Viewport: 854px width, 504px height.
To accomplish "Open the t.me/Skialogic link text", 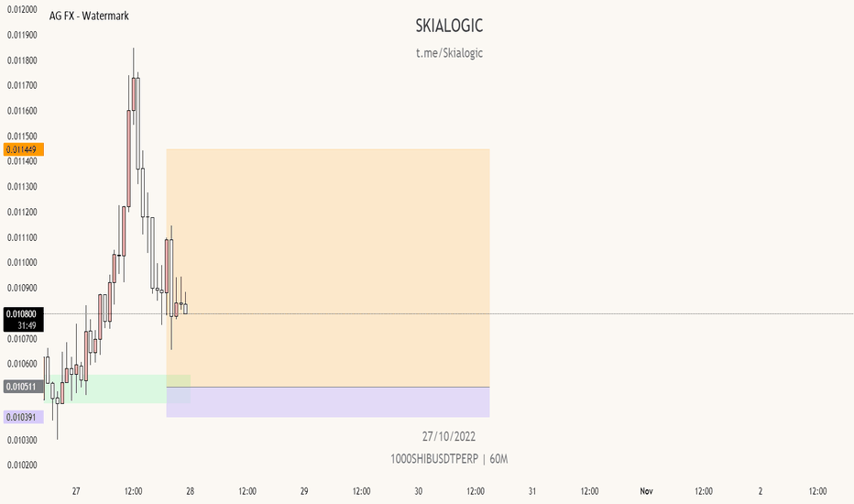I will click(449, 53).
